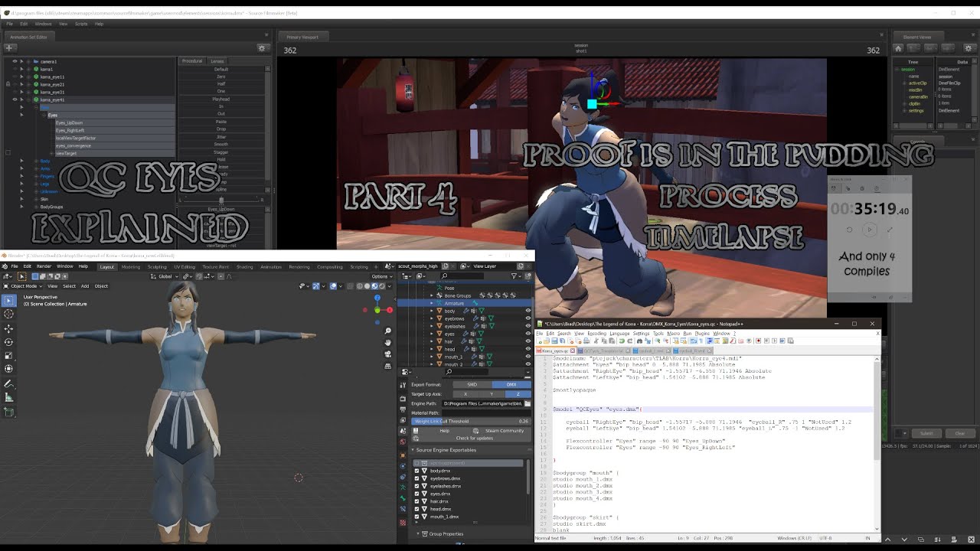Click the Material Path input field
This screenshot has width=980, height=551.
(485, 412)
